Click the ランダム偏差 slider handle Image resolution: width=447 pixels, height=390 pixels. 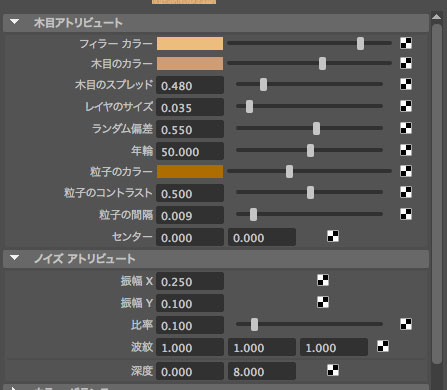[x=316, y=128]
